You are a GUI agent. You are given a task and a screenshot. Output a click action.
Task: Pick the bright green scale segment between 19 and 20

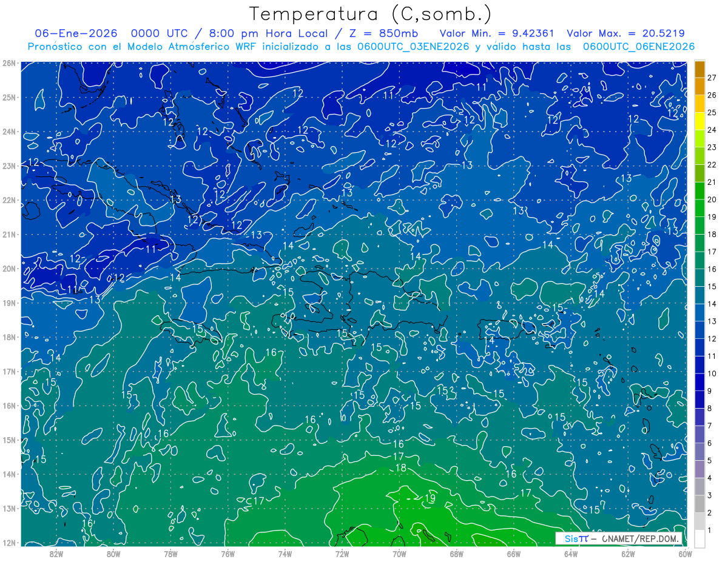coord(699,208)
